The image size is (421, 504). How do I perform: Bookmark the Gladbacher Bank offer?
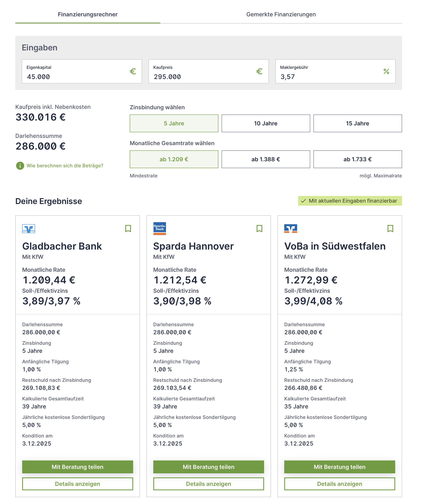tap(128, 228)
